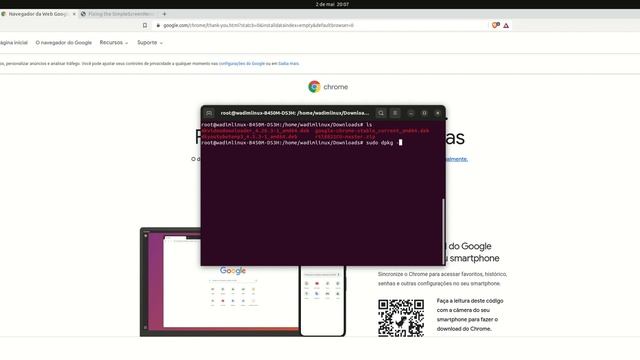Follow the Saiba mais link
The image size is (640, 360).
289,64
